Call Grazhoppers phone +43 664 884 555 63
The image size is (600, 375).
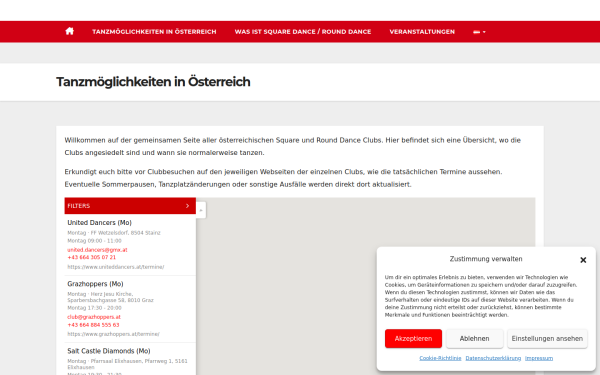click(93, 325)
